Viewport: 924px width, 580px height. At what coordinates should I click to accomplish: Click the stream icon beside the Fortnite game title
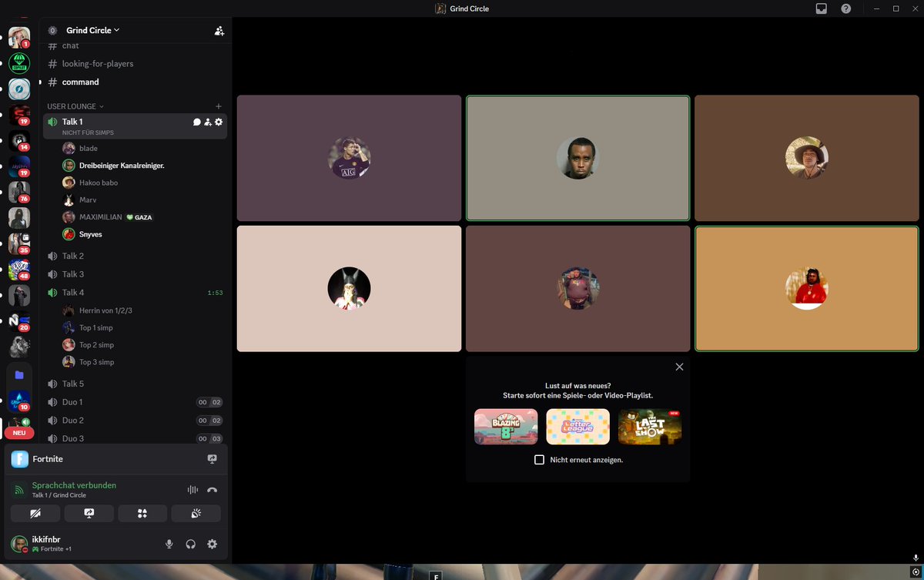213,459
